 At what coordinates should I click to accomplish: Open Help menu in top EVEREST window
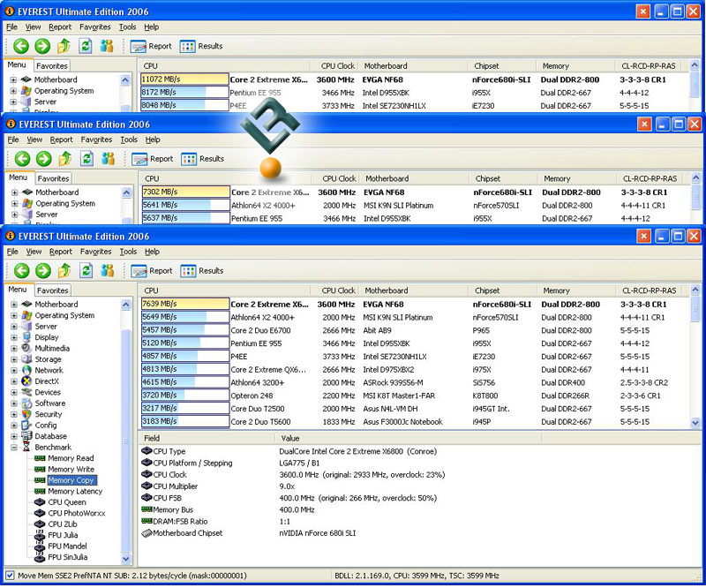coord(151,27)
